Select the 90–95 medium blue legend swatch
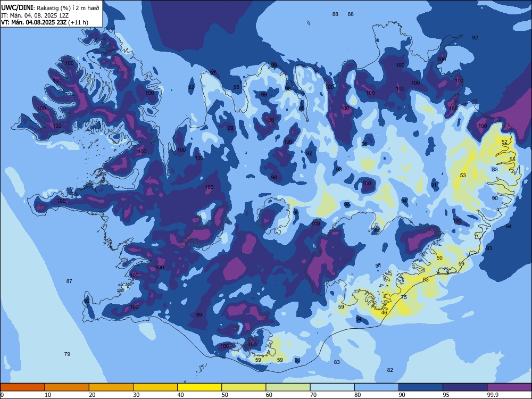Viewport: 532px width, 399px height. [x=421, y=387]
